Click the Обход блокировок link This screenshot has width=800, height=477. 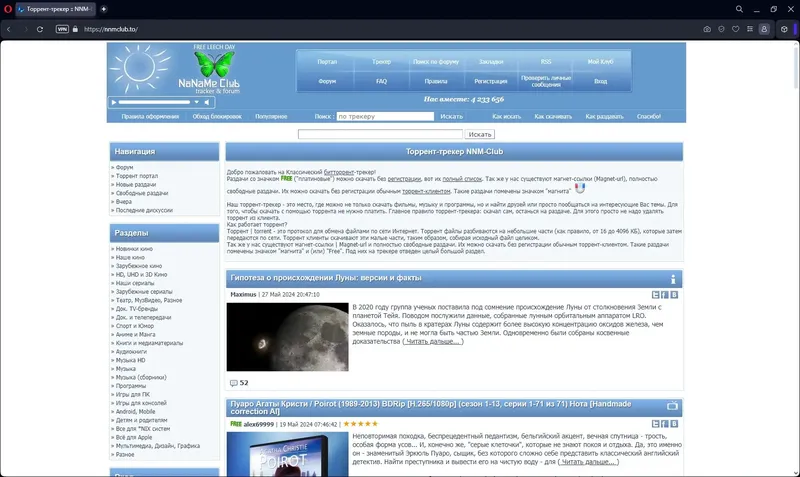pos(217,116)
